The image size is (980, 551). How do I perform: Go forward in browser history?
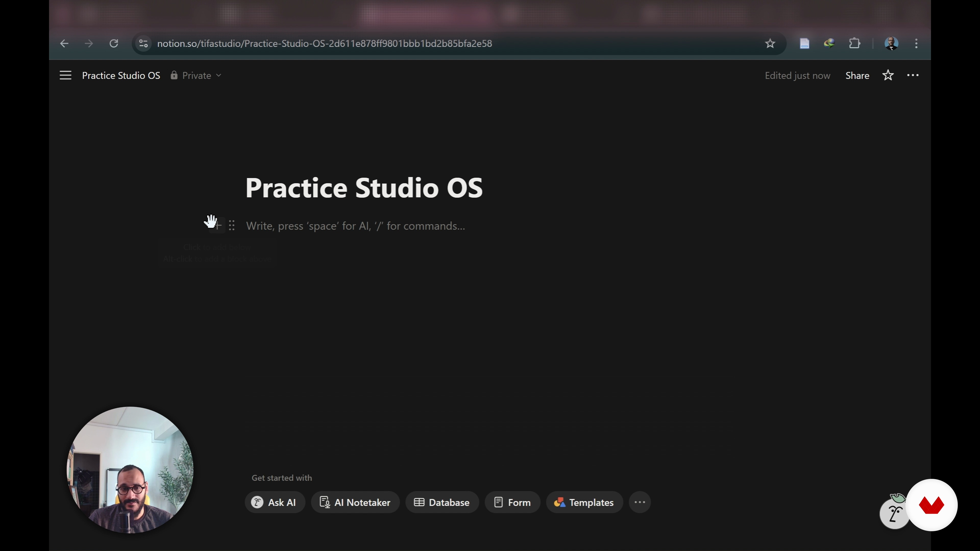pos(89,44)
